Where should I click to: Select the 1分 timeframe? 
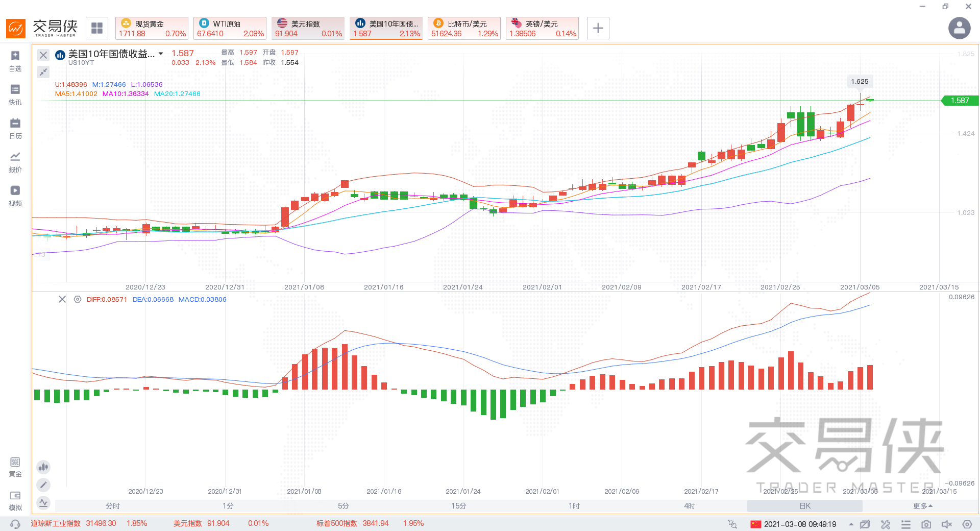click(x=228, y=506)
